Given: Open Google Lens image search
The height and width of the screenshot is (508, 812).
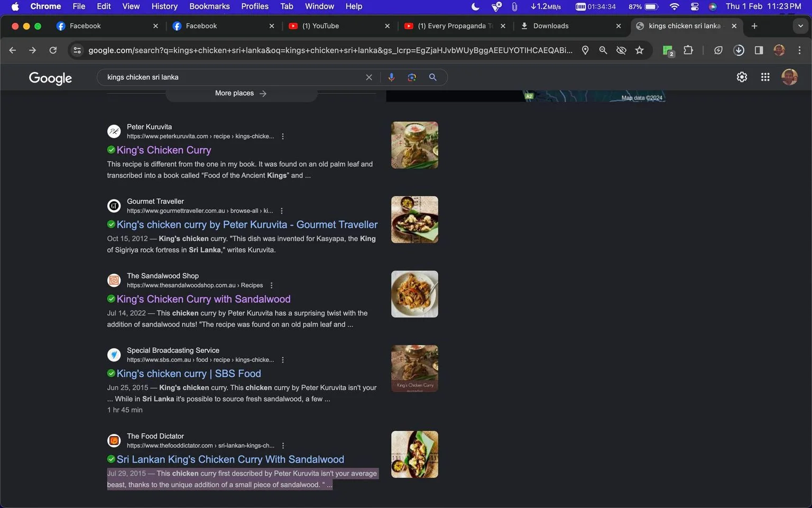Looking at the screenshot, I should [x=412, y=77].
